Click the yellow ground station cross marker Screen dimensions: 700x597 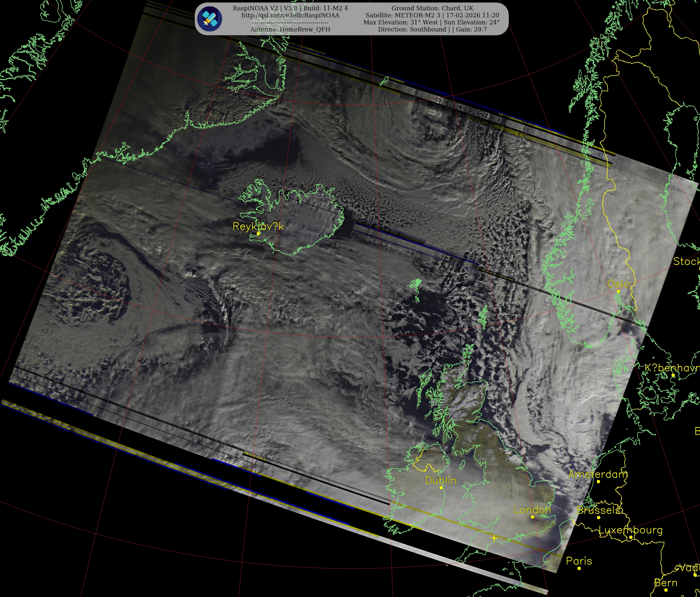coord(494,538)
